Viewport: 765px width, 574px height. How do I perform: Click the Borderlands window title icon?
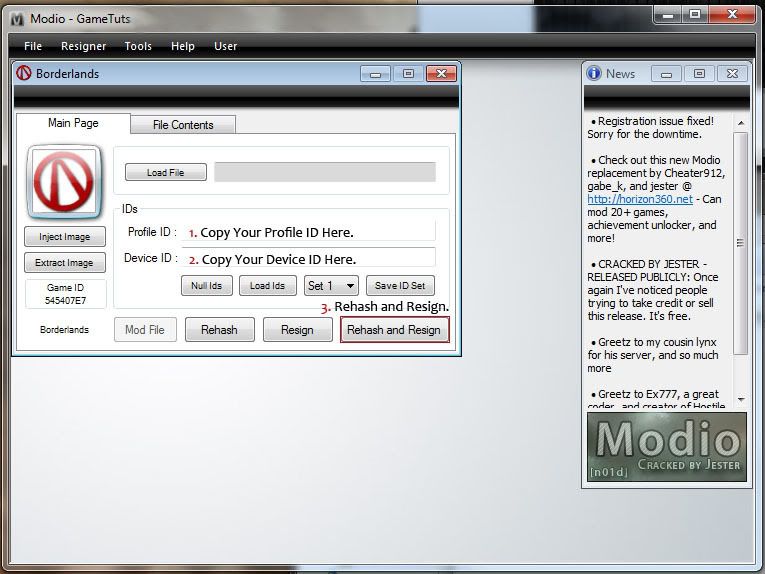(23, 74)
